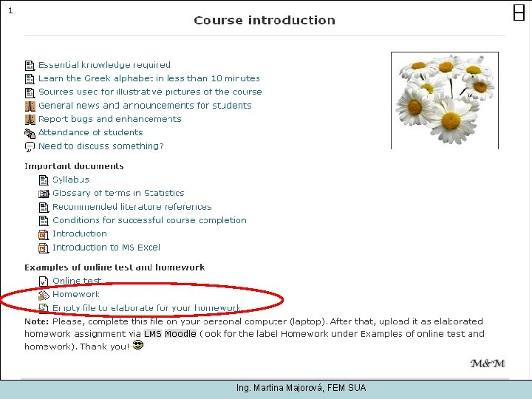Image resolution: width=532 pixels, height=399 pixels.
Task: Click the forum icon beside General news and announcements
Action: 30,106
